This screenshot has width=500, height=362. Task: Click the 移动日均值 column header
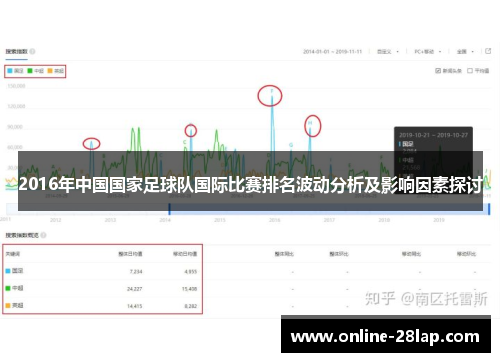click(x=185, y=254)
